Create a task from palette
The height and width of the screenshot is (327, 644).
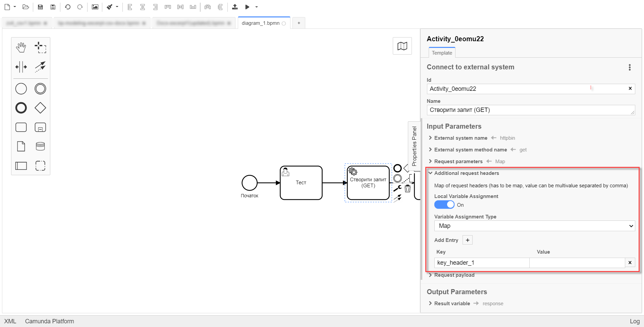pyautogui.click(x=21, y=127)
